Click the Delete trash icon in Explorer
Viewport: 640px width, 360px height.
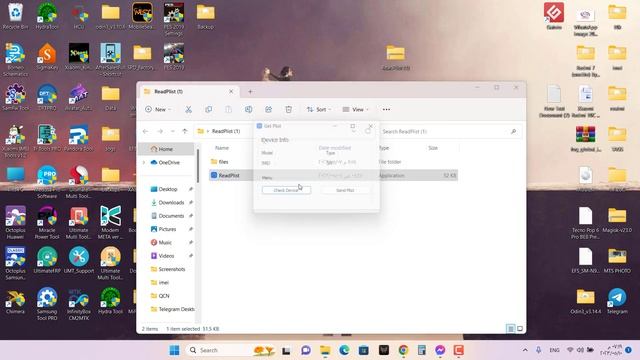coord(289,109)
